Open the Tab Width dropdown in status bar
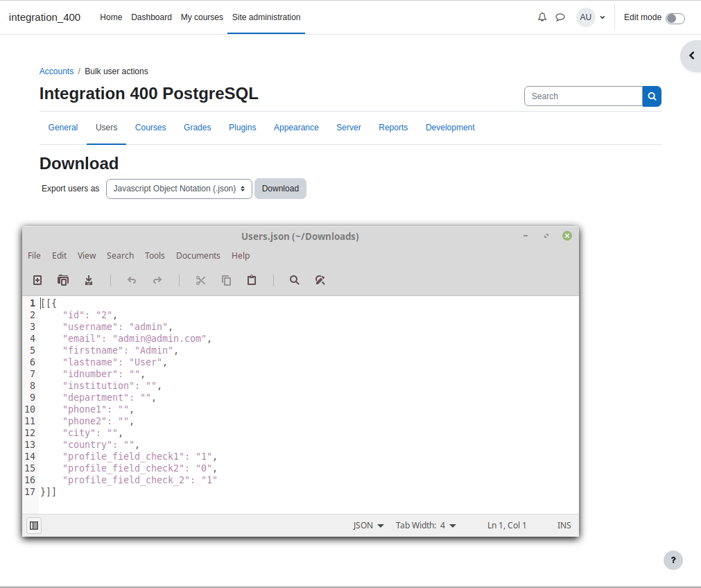The height and width of the screenshot is (588, 701). pyautogui.click(x=426, y=526)
